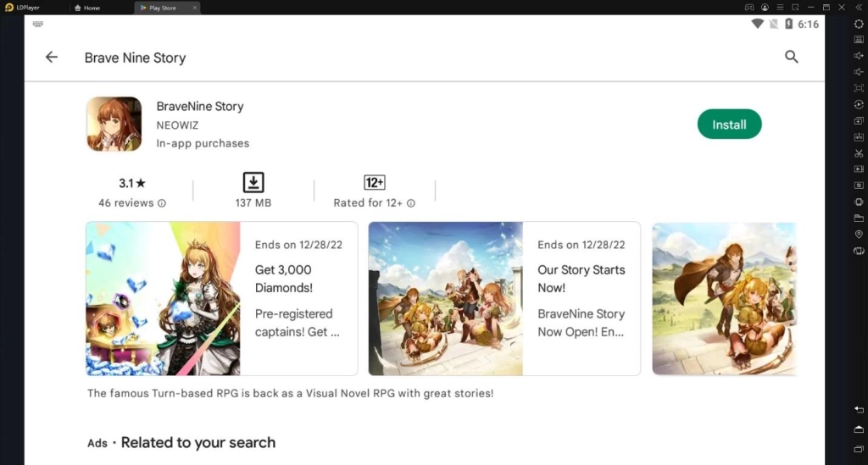868x465 pixels.
Task: Rotate the screen using sidebar icon
Action: (859, 251)
